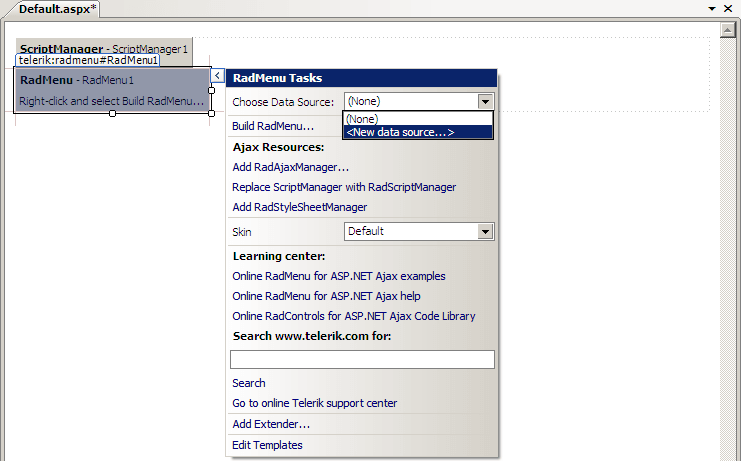Click the telerik:radmenu#RadMenu1 tag label
This screenshot has height=462, width=741.
88,60
